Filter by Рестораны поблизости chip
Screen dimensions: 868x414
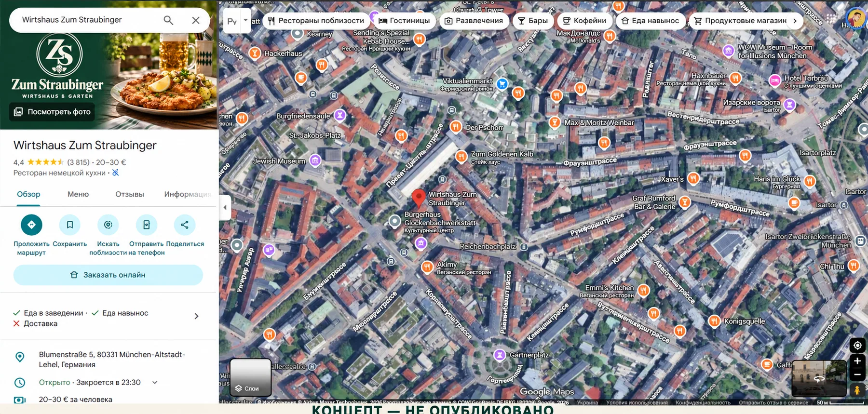coord(316,21)
